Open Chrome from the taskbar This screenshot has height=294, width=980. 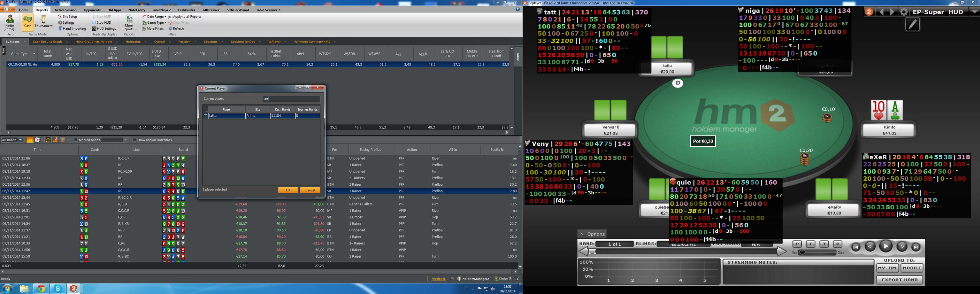[x=41, y=289]
